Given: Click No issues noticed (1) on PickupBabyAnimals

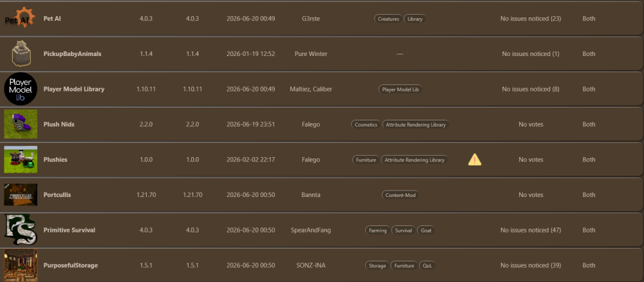Looking at the screenshot, I should coord(531,54).
